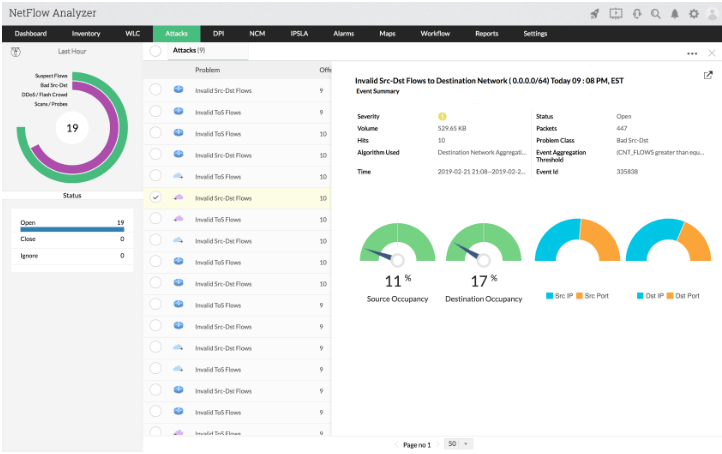This screenshot has width=722, height=454.
Task: Open event details in new window icon
Action: (708, 75)
